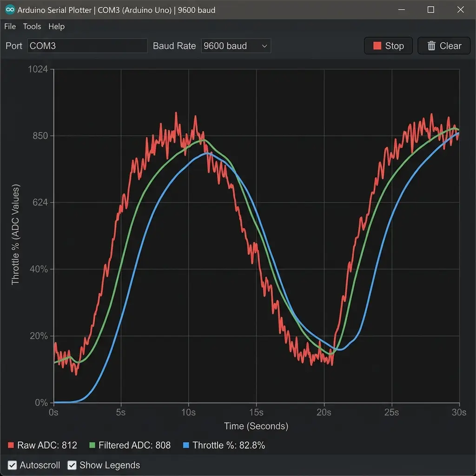
Task: Maximize the Serial Plotter window
Action: pos(431,10)
